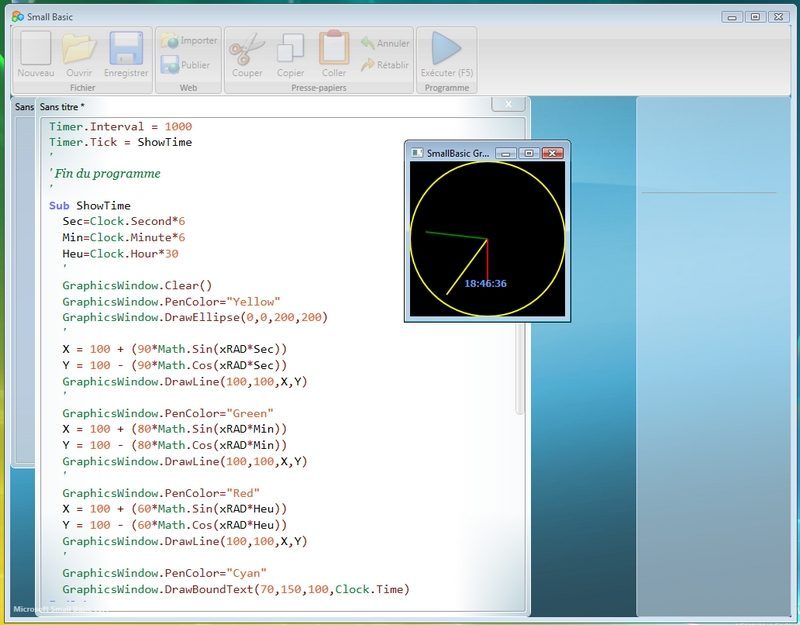Switch to the background 'Sans' document tab
The height and width of the screenshot is (625, 800).
click(24, 106)
